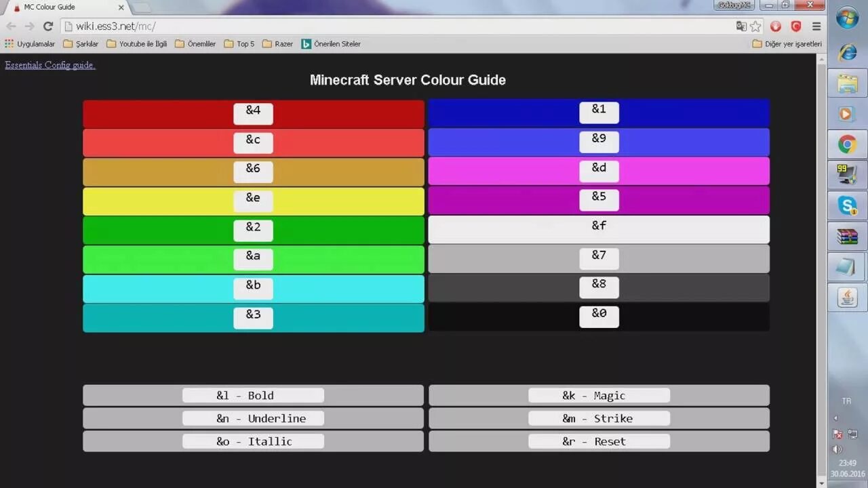Click the &l - Bold row

[x=253, y=395]
